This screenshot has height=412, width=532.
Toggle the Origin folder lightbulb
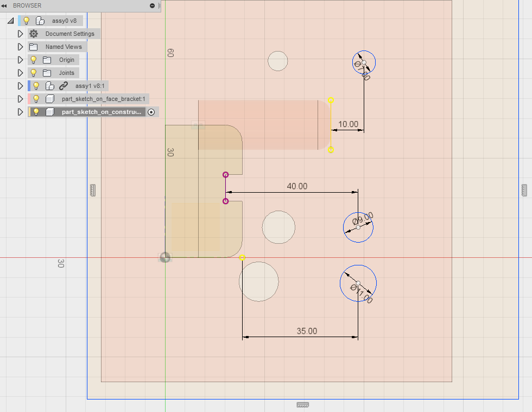coord(34,59)
